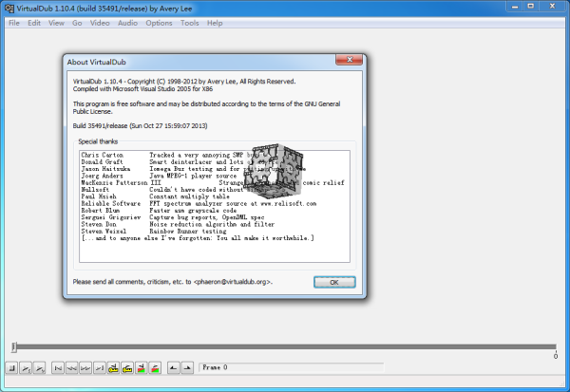Click the Frame 0 position field

[292, 367]
